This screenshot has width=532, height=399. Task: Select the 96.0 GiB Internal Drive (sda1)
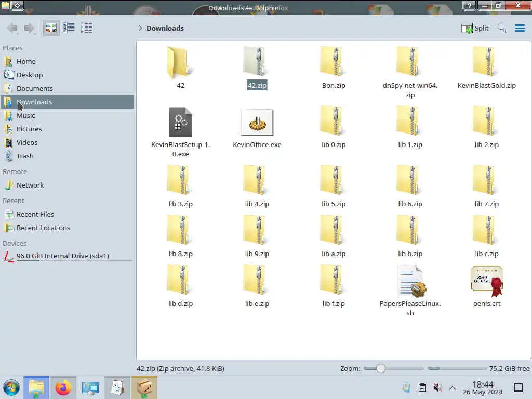click(67, 257)
